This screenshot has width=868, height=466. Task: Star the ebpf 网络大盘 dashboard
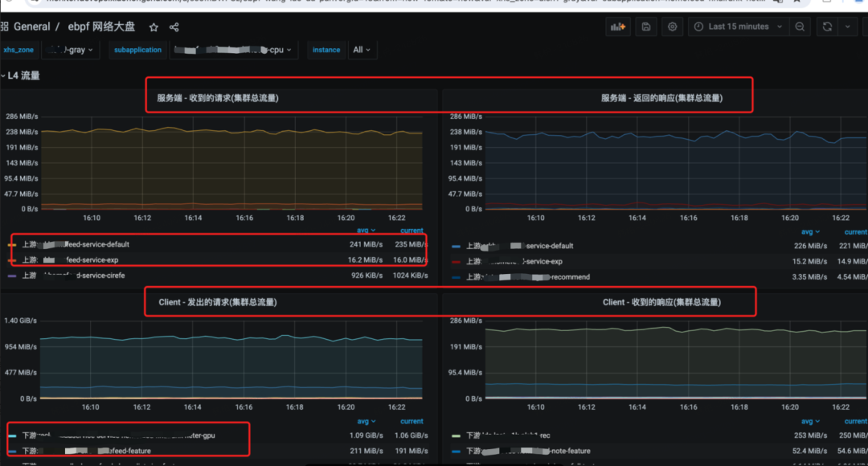(x=154, y=27)
